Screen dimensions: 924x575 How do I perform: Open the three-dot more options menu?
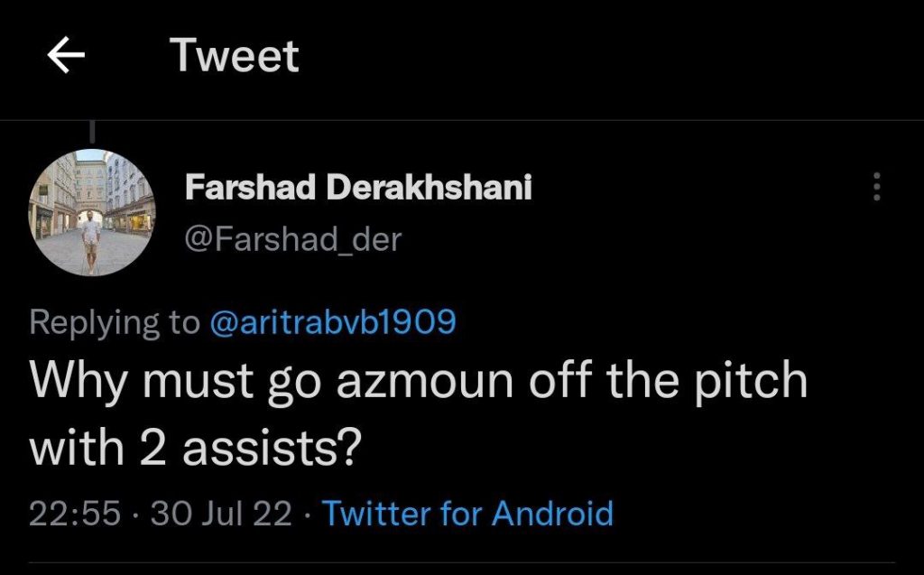pos(874,188)
